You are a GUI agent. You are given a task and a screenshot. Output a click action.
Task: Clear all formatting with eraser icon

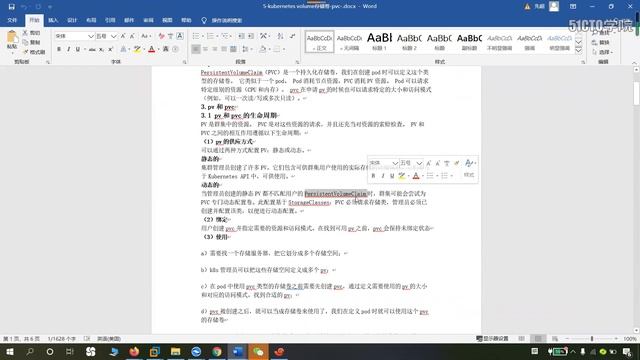[162, 36]
